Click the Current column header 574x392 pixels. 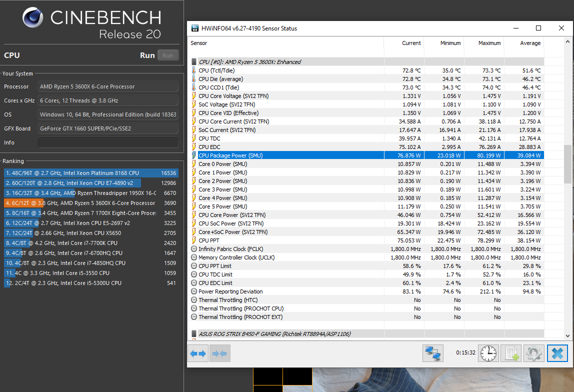411,43
